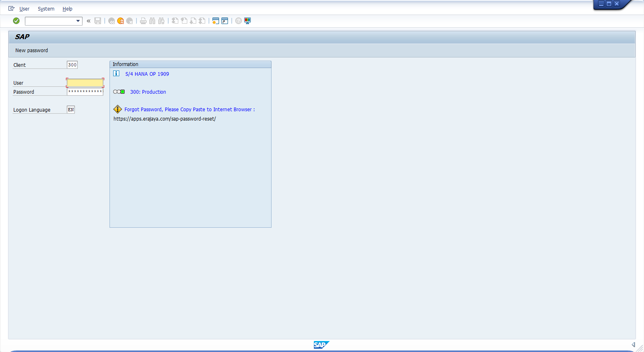Viewport: 644px width, 352px height.
Task: Click the triangle expander at bottom right
Action: click(x=633, y=345)
